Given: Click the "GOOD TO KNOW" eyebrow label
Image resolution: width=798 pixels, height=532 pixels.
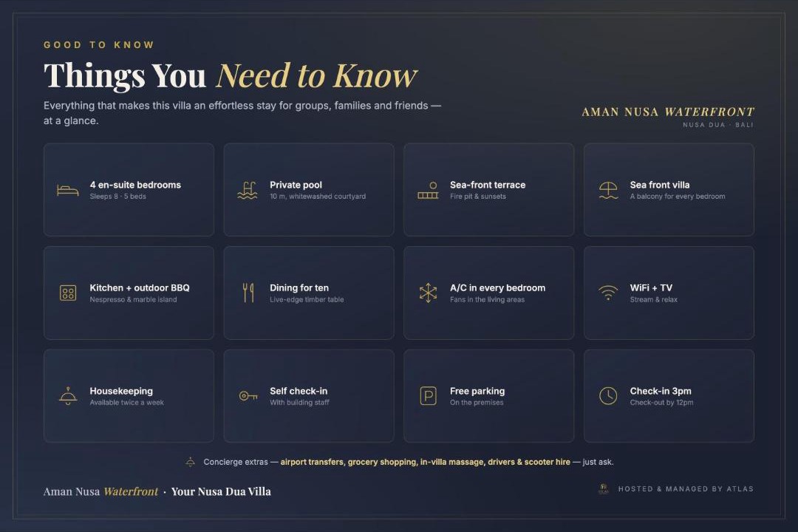Looking at the screenshot, I should click(x=99, y=45).
